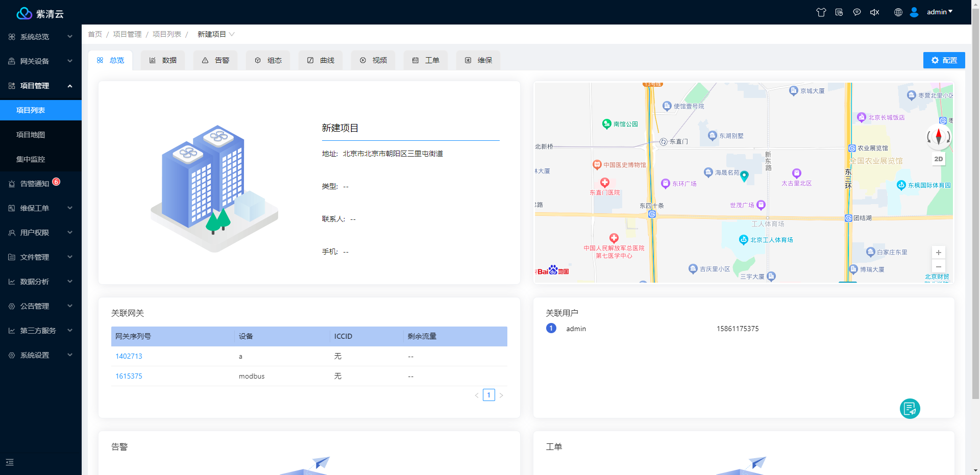
Task: Expand the 公告管理 sidebar menu
Action: click(41, 306)
